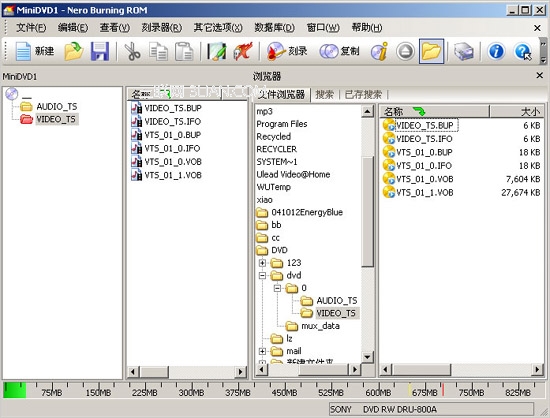The width and height of the screenshot is (550, 418).
Task: Select the 041012EnergyBlue folder
Action: point(307,212)
